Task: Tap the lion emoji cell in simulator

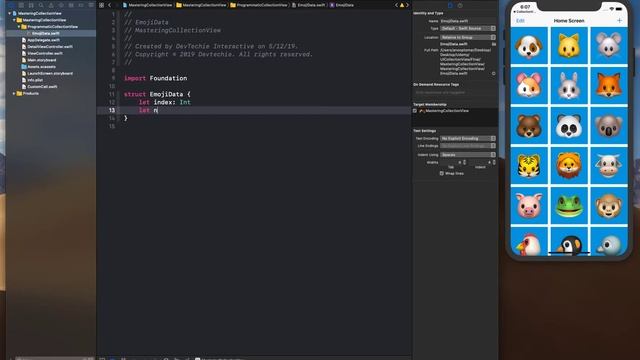Action: [569, 165]
